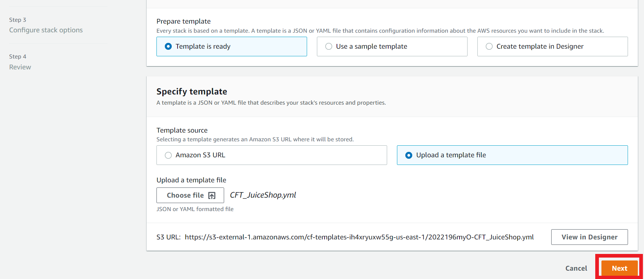
Task: Click the Specify template heading
Action: tap(192, 92)
